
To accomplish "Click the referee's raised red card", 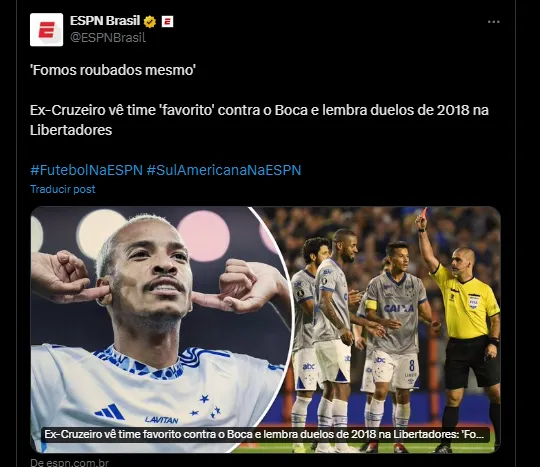I will [424, 212].
